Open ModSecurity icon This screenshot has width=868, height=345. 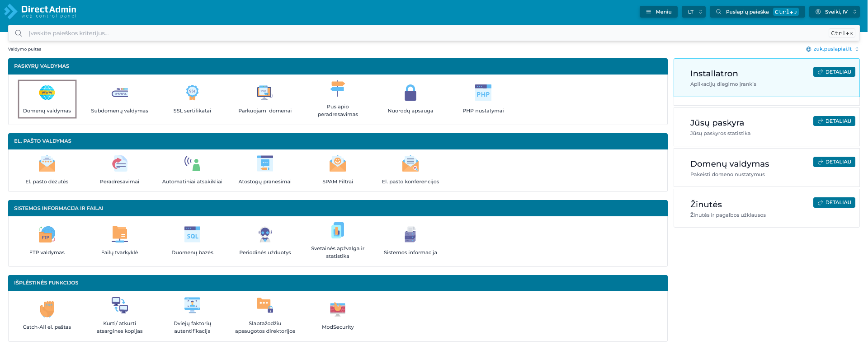coord(337,309)
